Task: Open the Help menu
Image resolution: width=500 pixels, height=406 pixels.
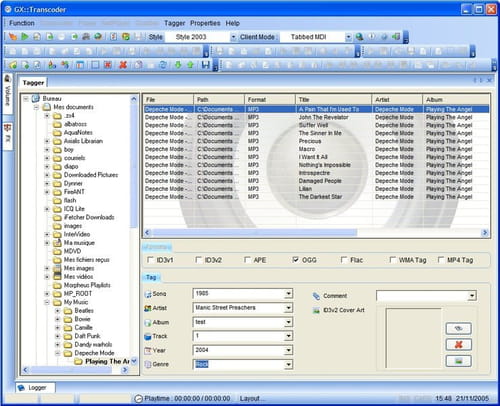Action: pos(233,23)
